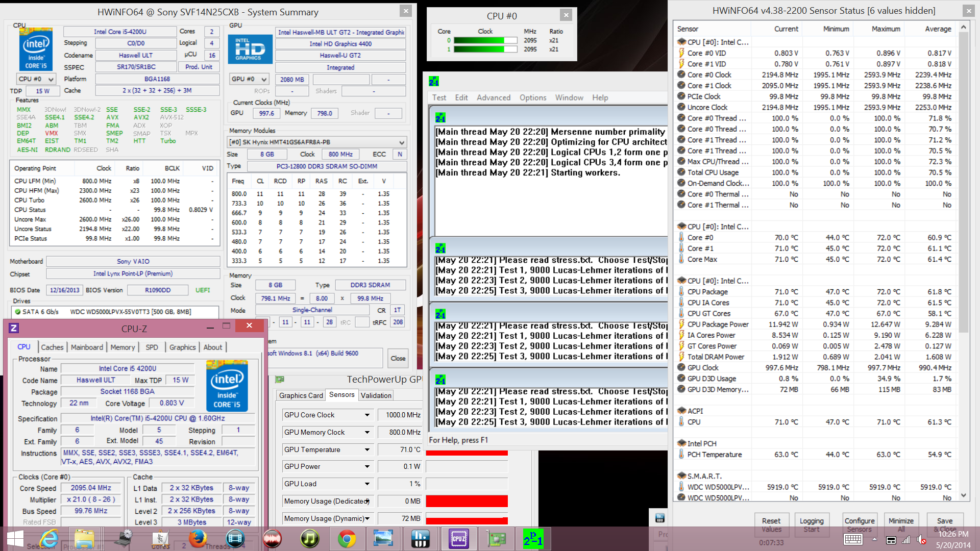Image resolution: width=980 pixels, height=551 pixels.
Task: Expand the SK Hynix memory module dropdown
Action: pyautogui.click(x=317, y=142)
